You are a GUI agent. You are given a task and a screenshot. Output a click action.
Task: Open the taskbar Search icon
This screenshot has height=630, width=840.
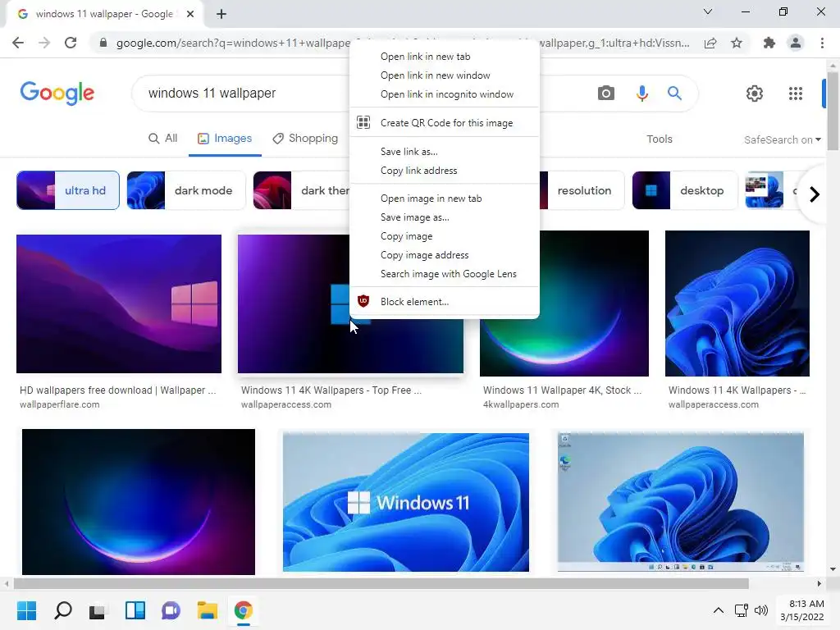point(62,610)
